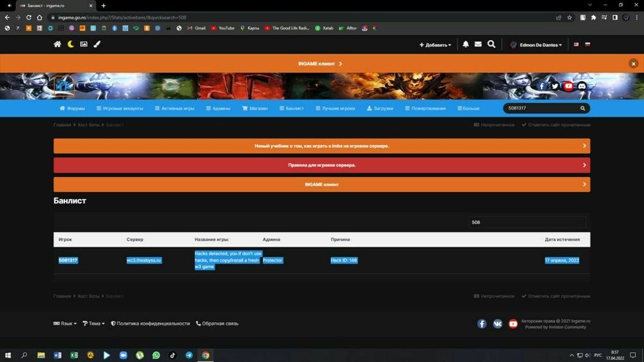Image resolution: width=644 pixels, height=362 pixels.
Task: Open the Банлист navigation menu item
Action: click(x=292, y=108)
